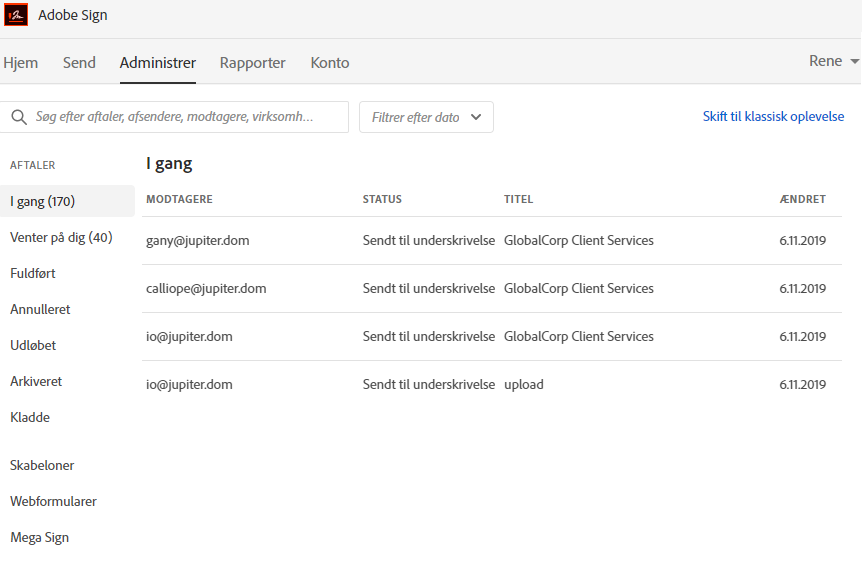Open the Udløbet agreements list
862x583 pixels.
click(x=33, y=345)
